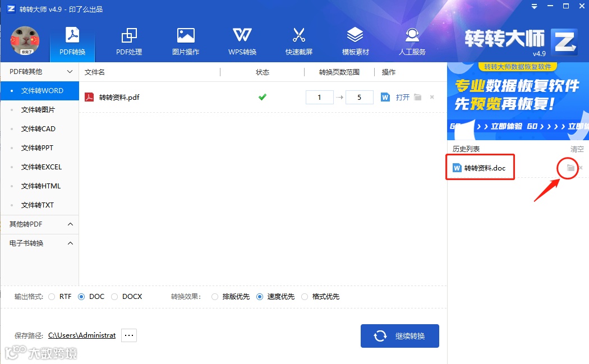
Task: Open the 图片操作 tab
Action: tap(186, 42)
